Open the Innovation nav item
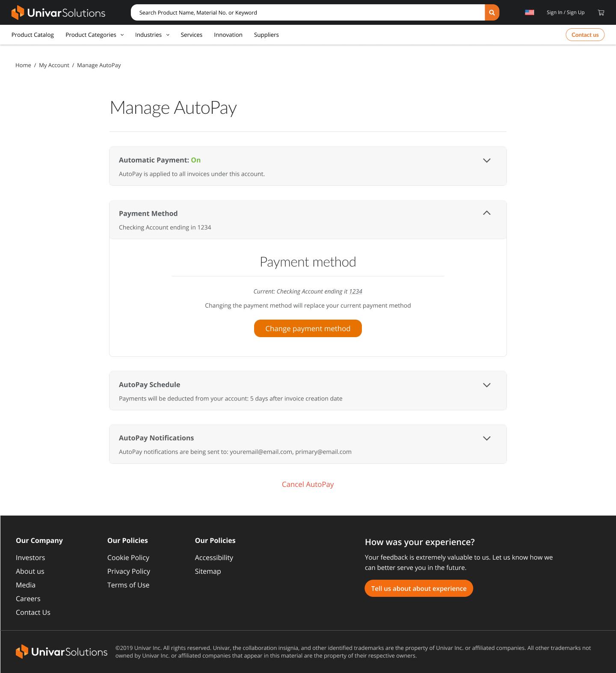Viewport: 616px width, 673px height. 228,35
